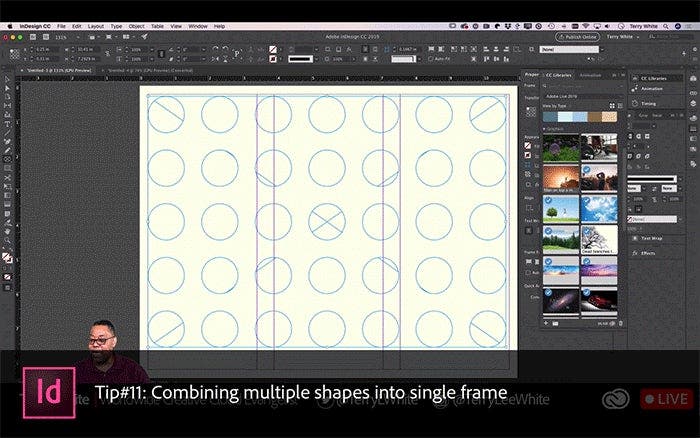Select the Zoom tool in the toolbox
Screen dimensions: 700x438
click(x=8, y=241)
